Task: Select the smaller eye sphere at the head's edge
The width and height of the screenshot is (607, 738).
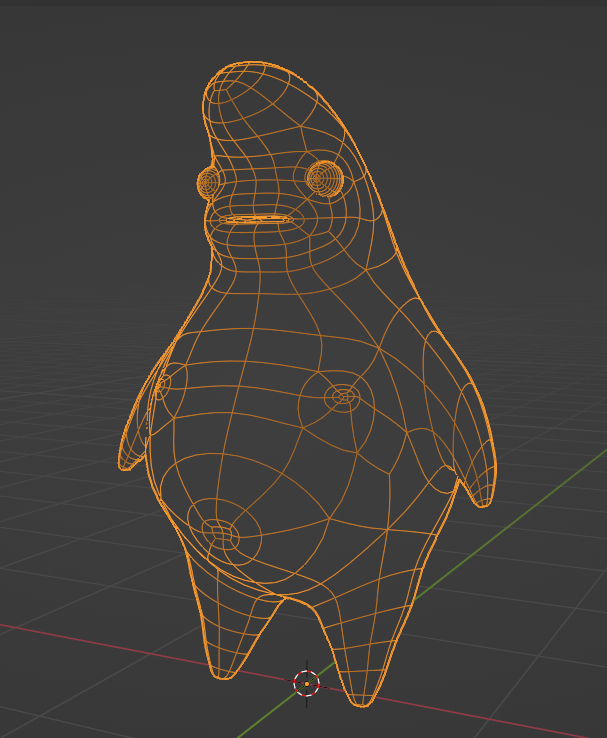Action: (208, 183)
